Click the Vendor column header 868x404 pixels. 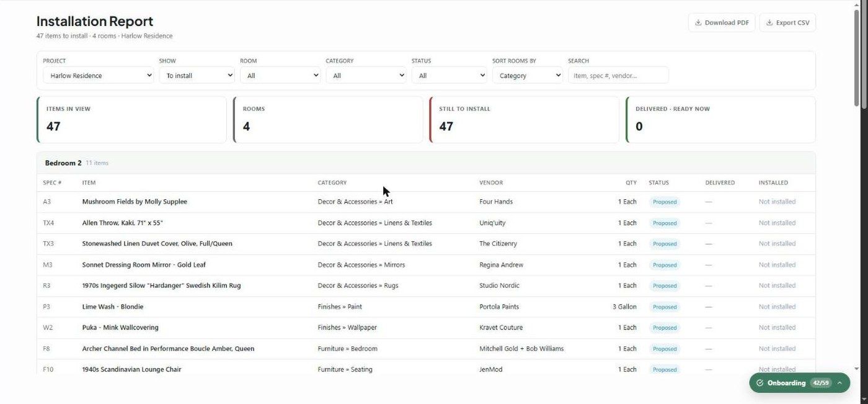point(491,183)
